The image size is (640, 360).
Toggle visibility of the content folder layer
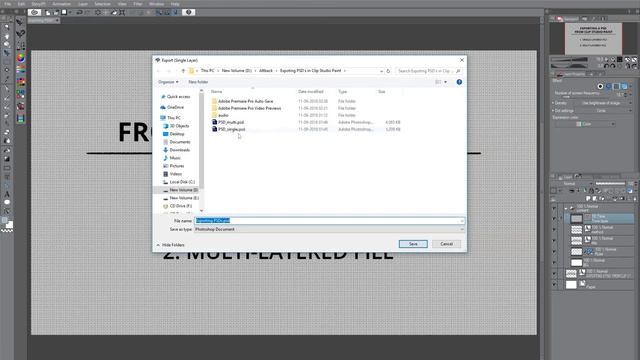coord(554,208)
